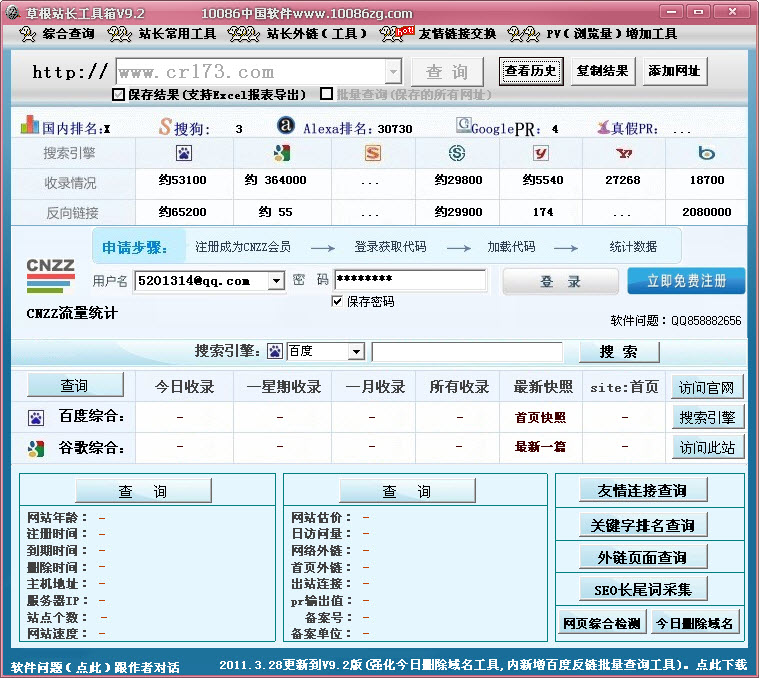Click the QQ858882656 contact text
The image size is (759, 678).
706,320
